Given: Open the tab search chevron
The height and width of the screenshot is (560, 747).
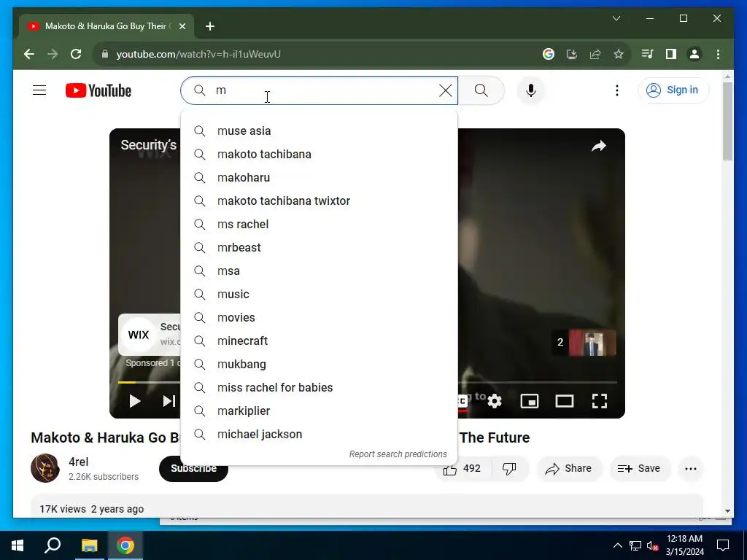Looking at the screenshot, I should [x=616, y=18].
